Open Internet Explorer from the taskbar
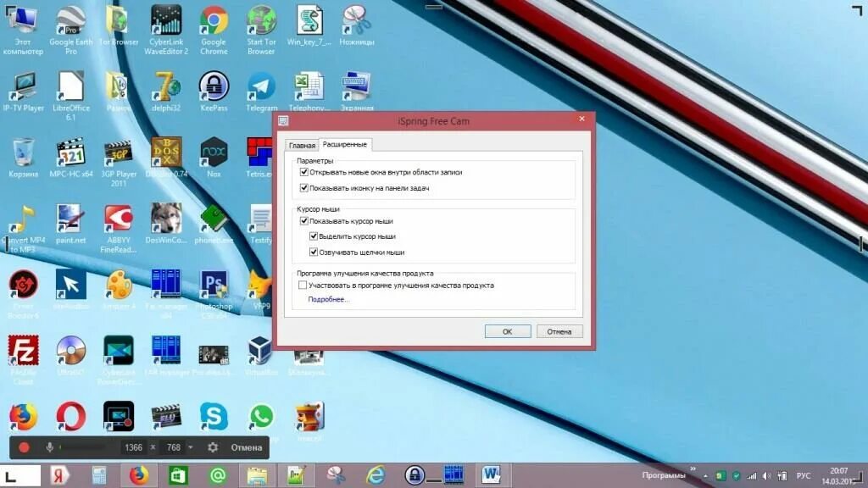This screenshot has height=488, width=868. pos(376,475)
